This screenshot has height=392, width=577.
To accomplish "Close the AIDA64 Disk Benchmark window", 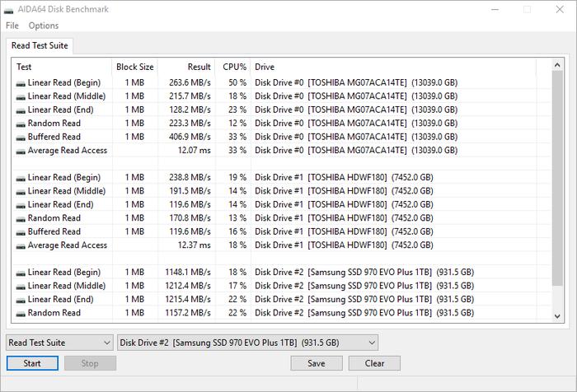I will click(x=560, y=10).
